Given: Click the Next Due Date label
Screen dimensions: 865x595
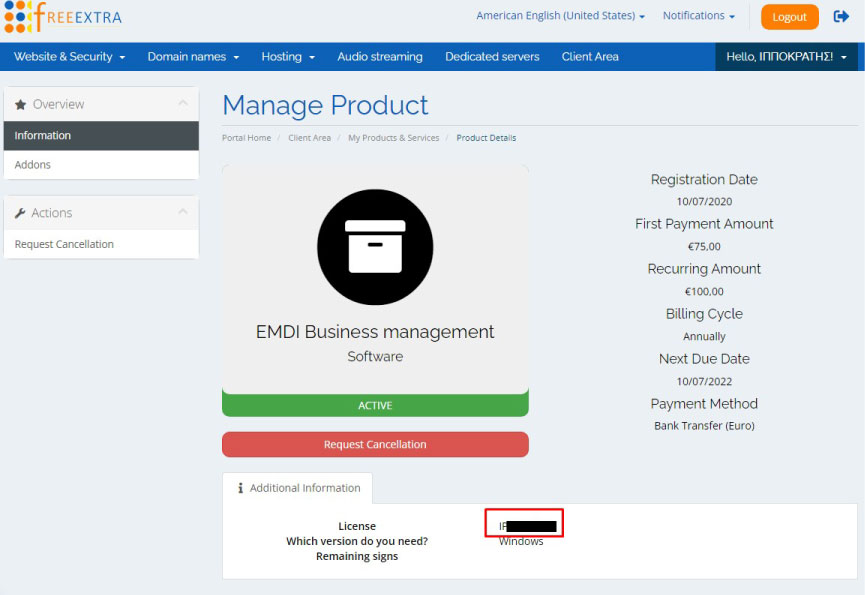Looking at the screenshot, I should click(704, 359).
